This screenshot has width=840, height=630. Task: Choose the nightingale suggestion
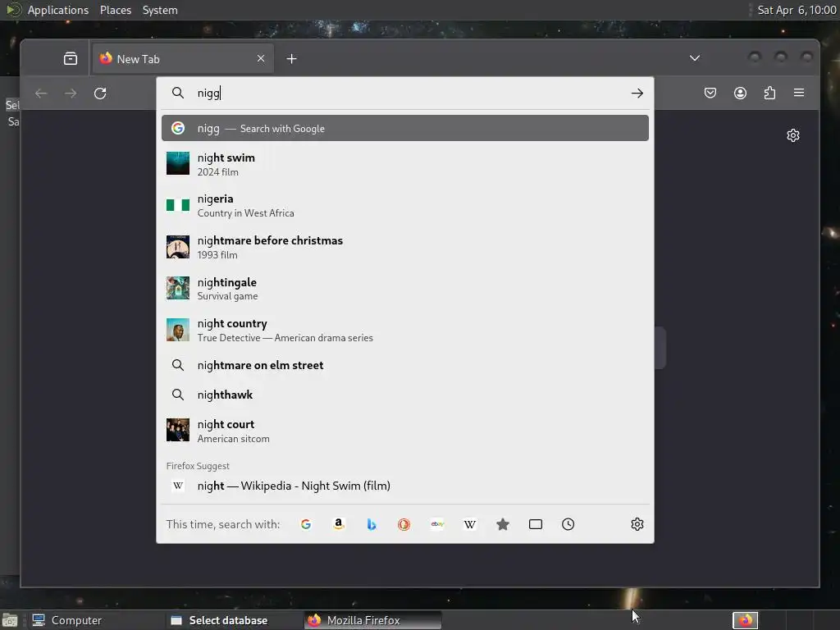405,288
